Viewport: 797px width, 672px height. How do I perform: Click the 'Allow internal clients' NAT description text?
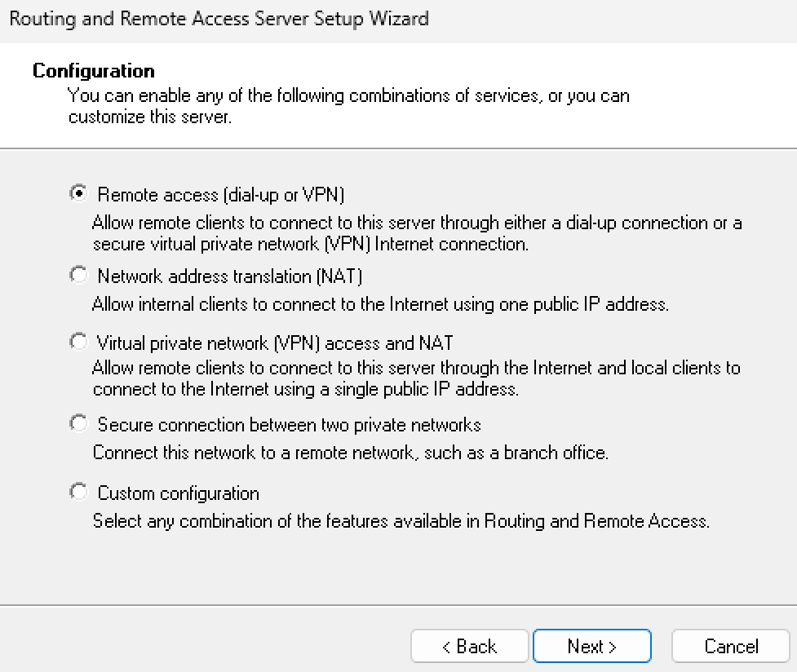pyautogui.click(x=380, y=305)
